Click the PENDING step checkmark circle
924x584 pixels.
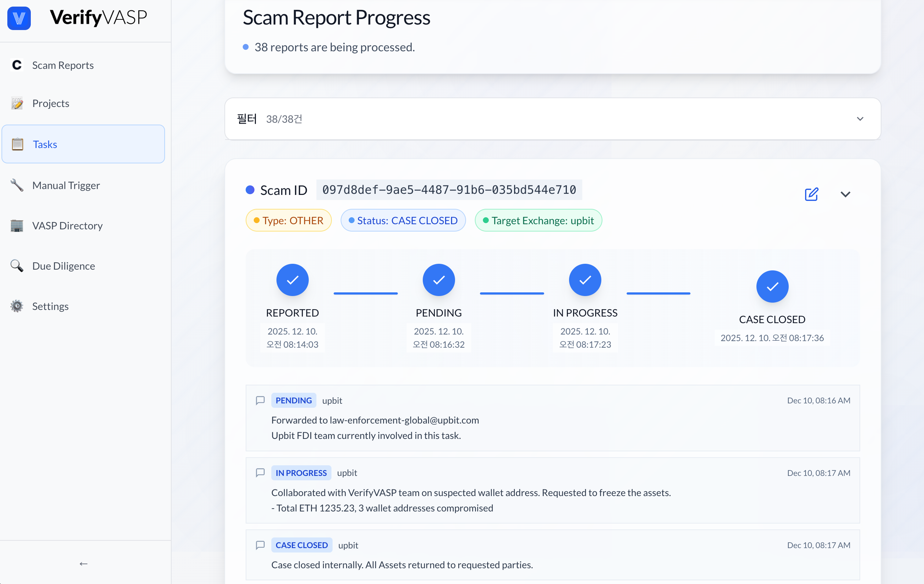(439, 280)
